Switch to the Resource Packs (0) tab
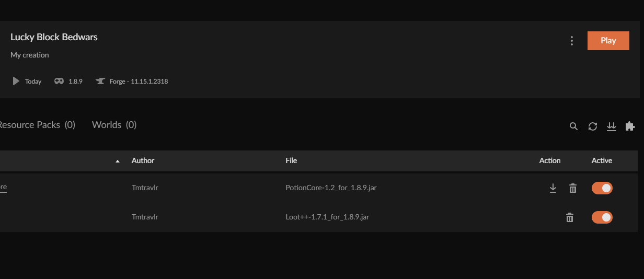 [x=37, y=125]
